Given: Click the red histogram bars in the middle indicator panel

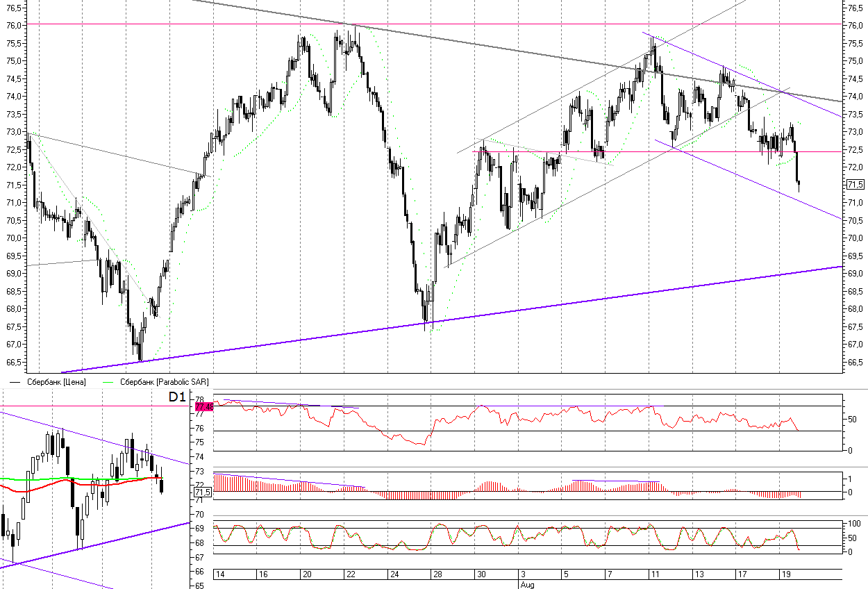Looking at the screenshot, I should 417,495.
